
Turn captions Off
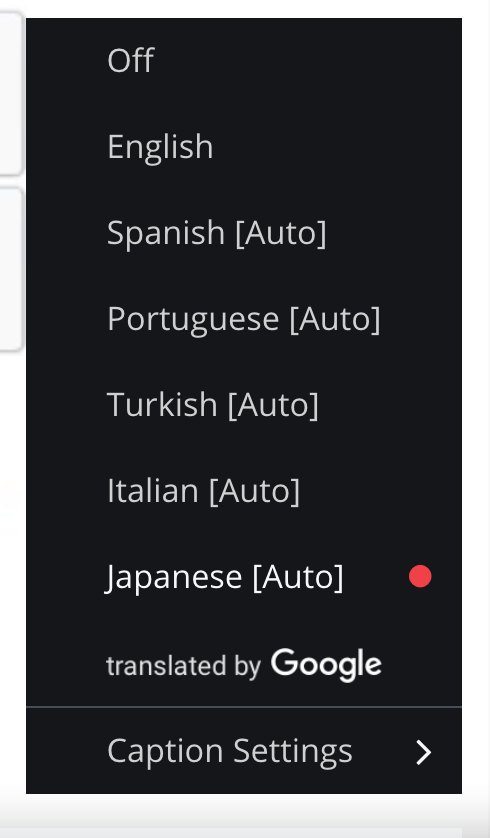click(x=244, y=60)
